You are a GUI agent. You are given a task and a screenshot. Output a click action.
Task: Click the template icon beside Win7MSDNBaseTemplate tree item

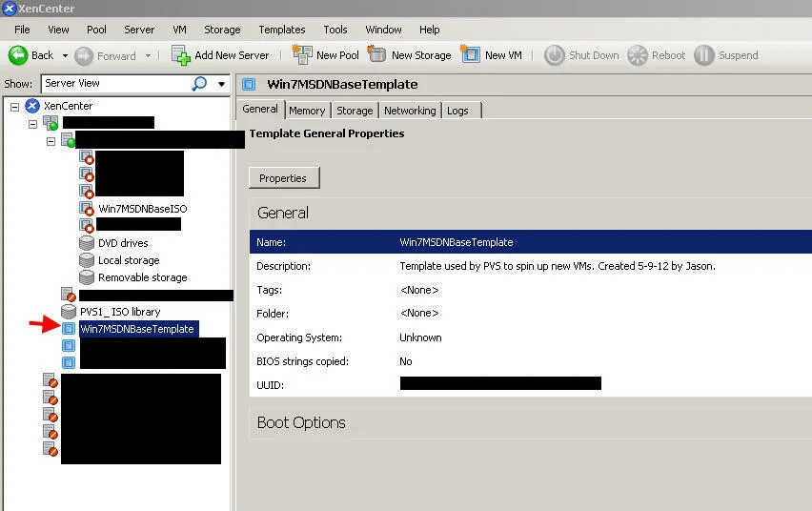point(69,329)
